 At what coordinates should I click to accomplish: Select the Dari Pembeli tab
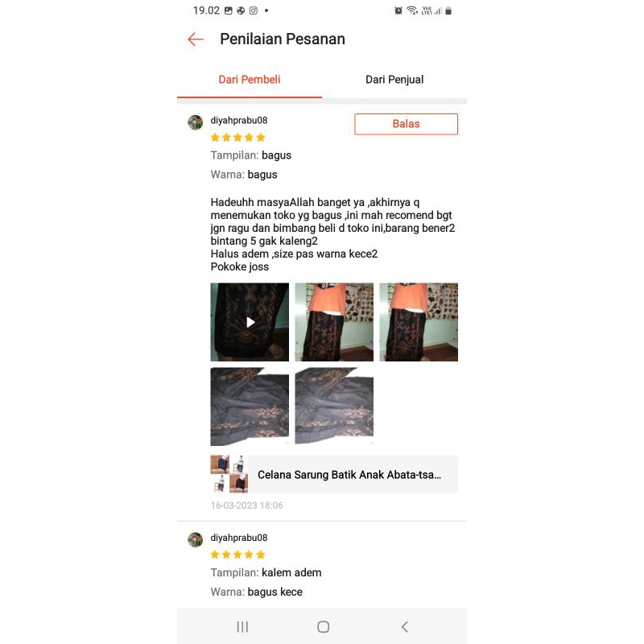pos(250,80)
